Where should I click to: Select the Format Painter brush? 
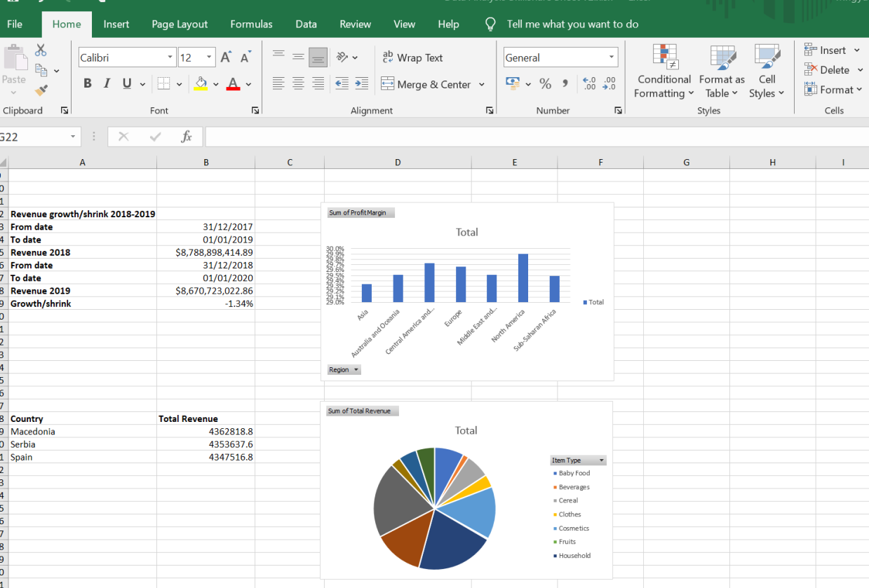pos(41,90)
